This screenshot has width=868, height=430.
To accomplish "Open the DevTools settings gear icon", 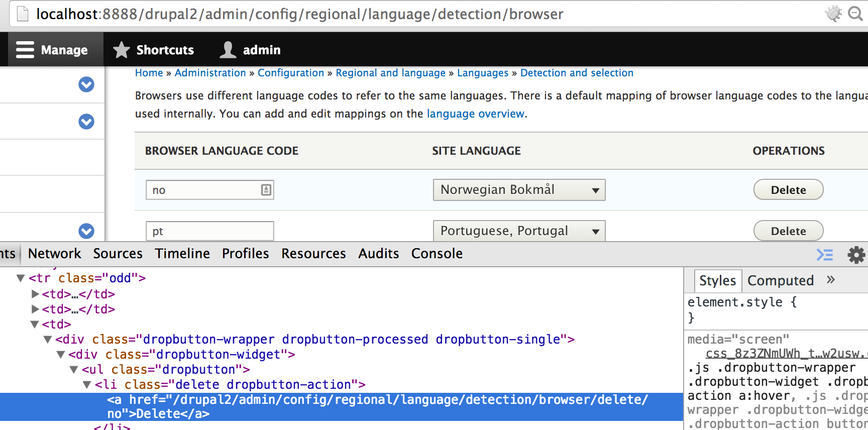I will click(856, 255).
